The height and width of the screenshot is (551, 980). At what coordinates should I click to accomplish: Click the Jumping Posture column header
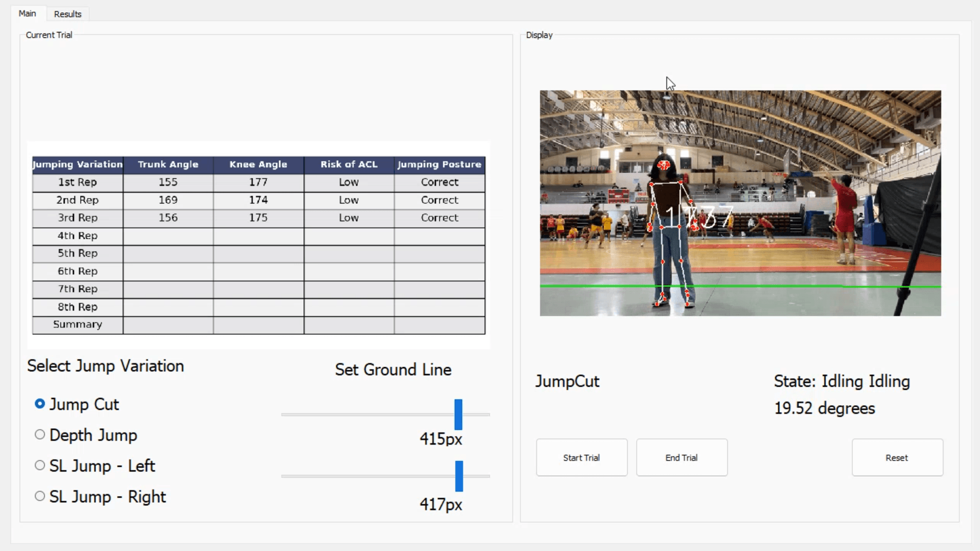pos(439,164)
